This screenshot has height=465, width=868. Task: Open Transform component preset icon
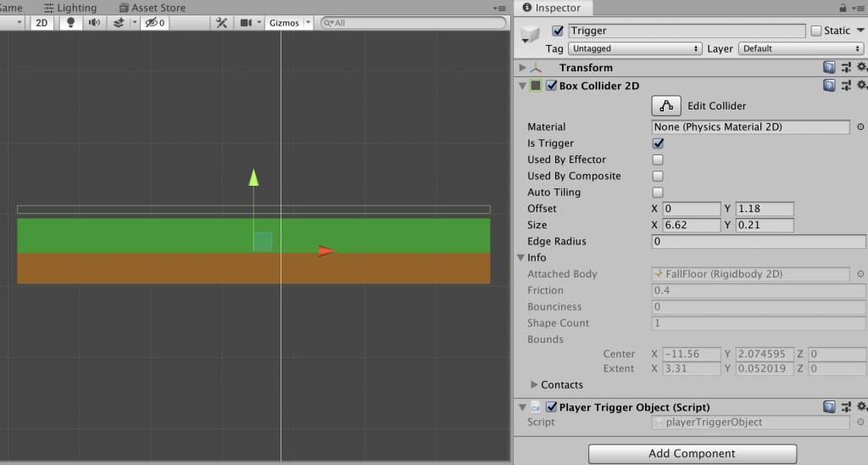846,68
